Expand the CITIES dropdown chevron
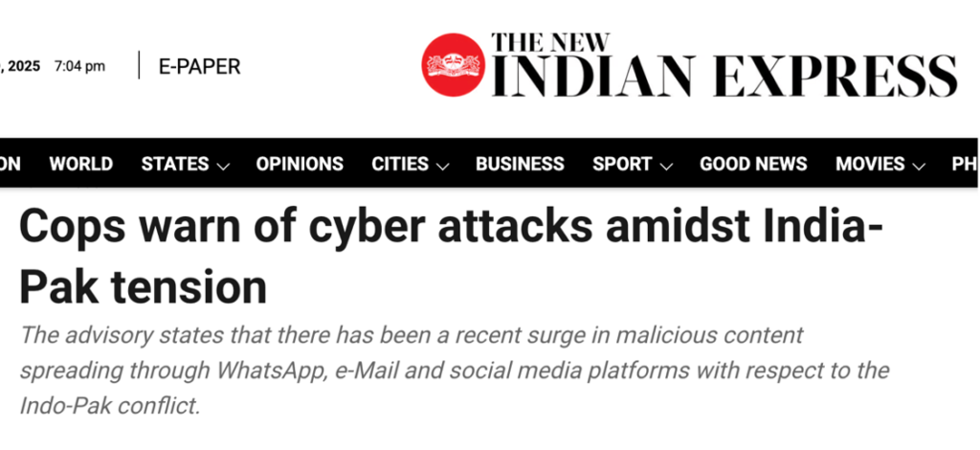 [x=442, y=167]
